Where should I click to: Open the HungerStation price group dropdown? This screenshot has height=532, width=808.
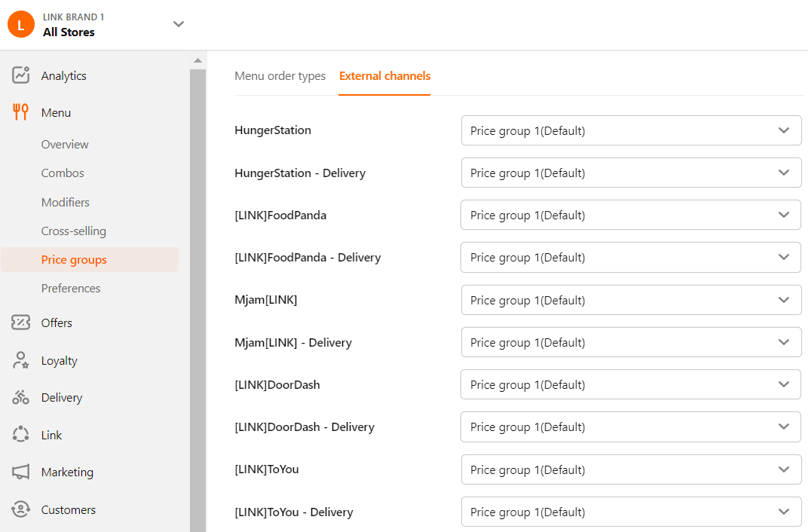(632, 130)
